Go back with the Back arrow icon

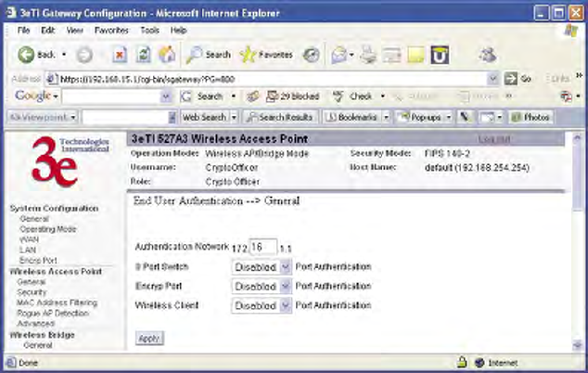click(26, 55)
